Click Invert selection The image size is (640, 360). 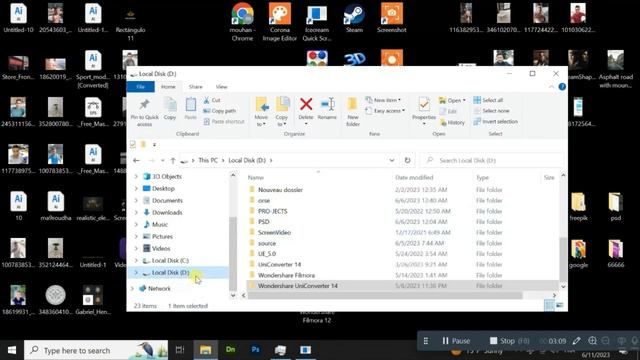496,122
